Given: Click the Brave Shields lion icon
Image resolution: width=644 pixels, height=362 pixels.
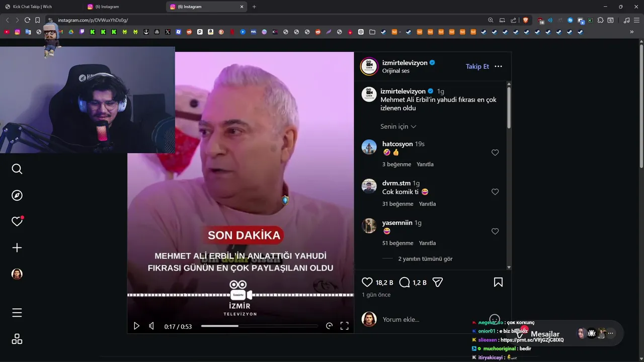Looking at the screenshot, I should [526, 20].
